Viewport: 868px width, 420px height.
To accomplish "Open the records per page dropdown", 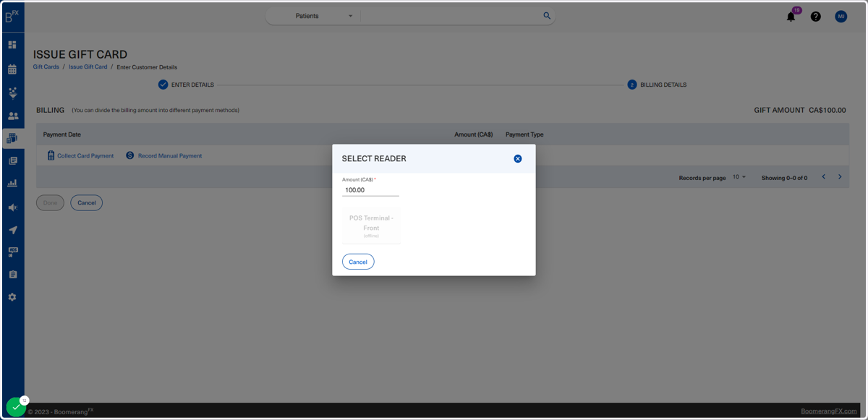I will (739, 177).
